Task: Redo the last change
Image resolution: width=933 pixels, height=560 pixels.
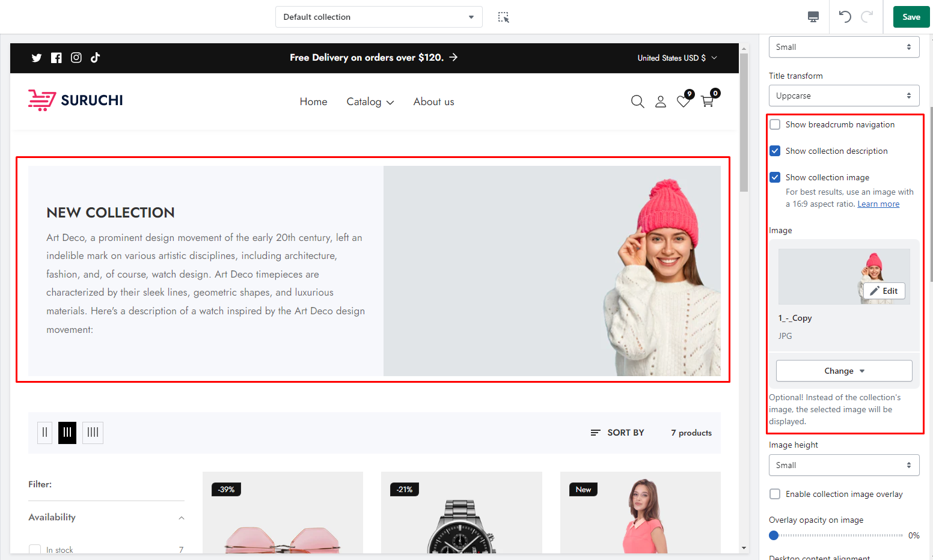Action: click(867, 17)
